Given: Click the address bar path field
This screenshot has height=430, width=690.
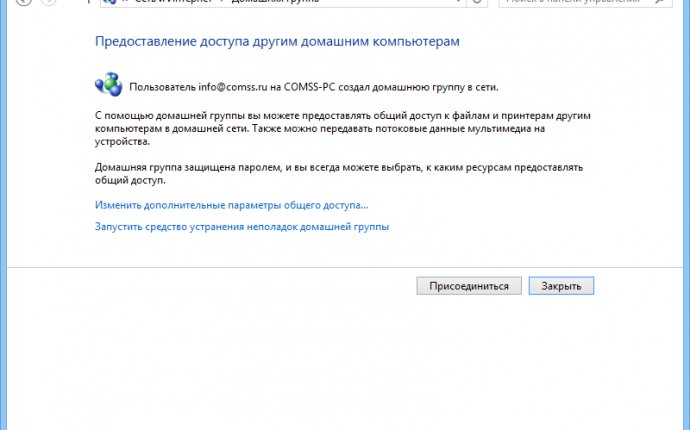Looking at the screenshot, I should 283,3.
